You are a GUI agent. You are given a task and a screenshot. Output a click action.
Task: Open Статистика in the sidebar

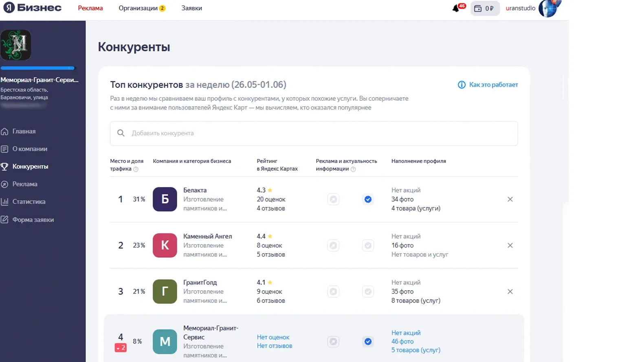(x=29, y=202)
